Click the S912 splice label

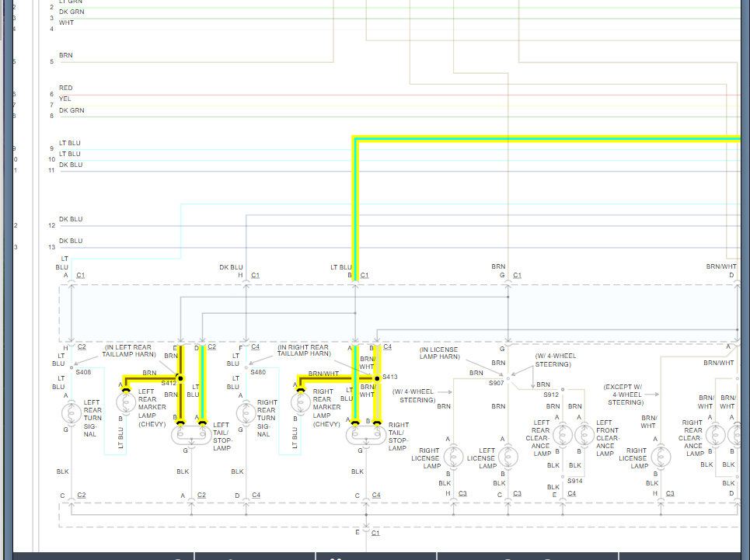coord(551,395)
